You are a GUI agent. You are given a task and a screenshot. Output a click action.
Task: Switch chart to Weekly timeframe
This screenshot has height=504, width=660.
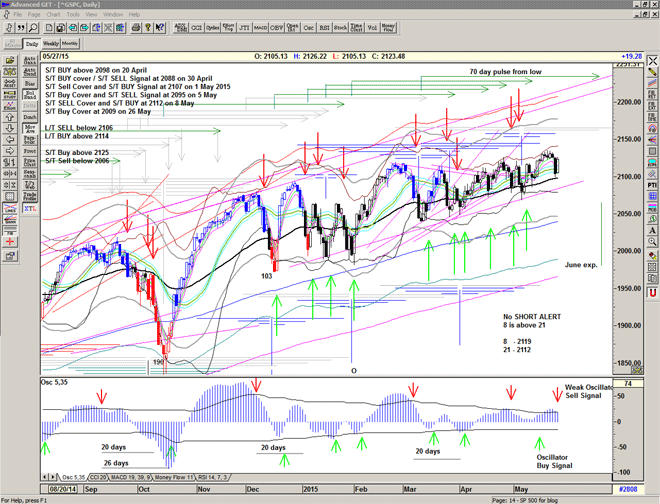[x=51, y=44]
